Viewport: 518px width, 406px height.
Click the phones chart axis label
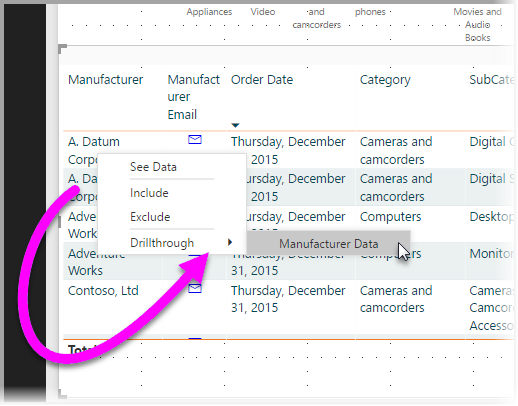[370, 12]
